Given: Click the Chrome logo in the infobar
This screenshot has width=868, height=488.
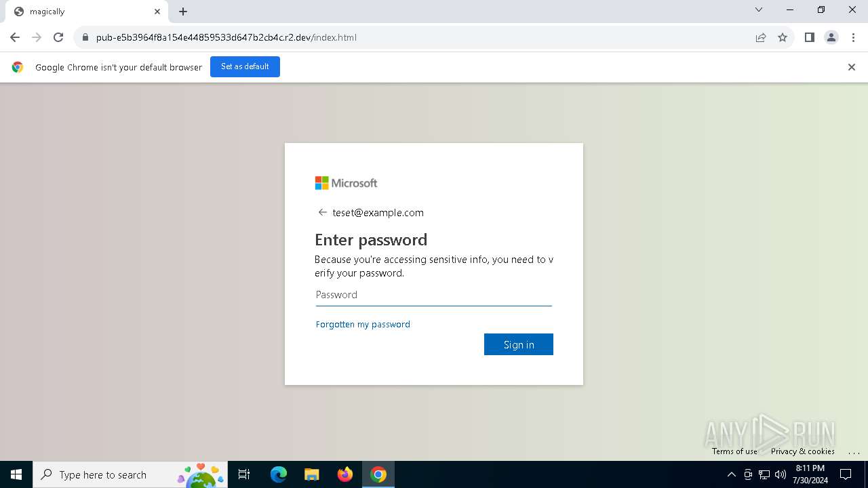Looking at the screenshot, I should coord(18,67).
